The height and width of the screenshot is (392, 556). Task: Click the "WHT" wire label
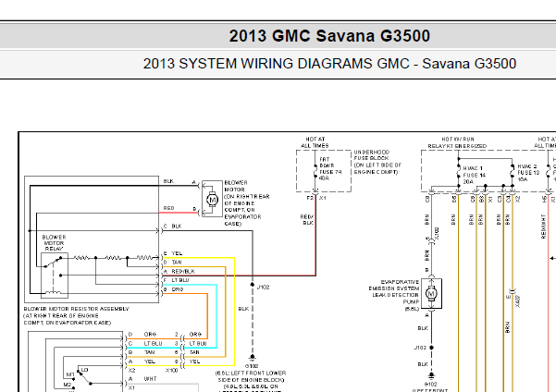click(151, 379)
